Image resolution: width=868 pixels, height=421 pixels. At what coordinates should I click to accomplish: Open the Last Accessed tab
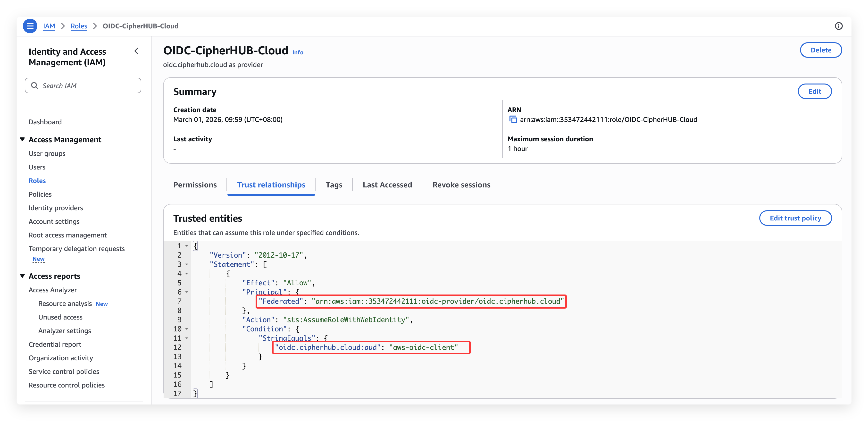tap(387, 185)
